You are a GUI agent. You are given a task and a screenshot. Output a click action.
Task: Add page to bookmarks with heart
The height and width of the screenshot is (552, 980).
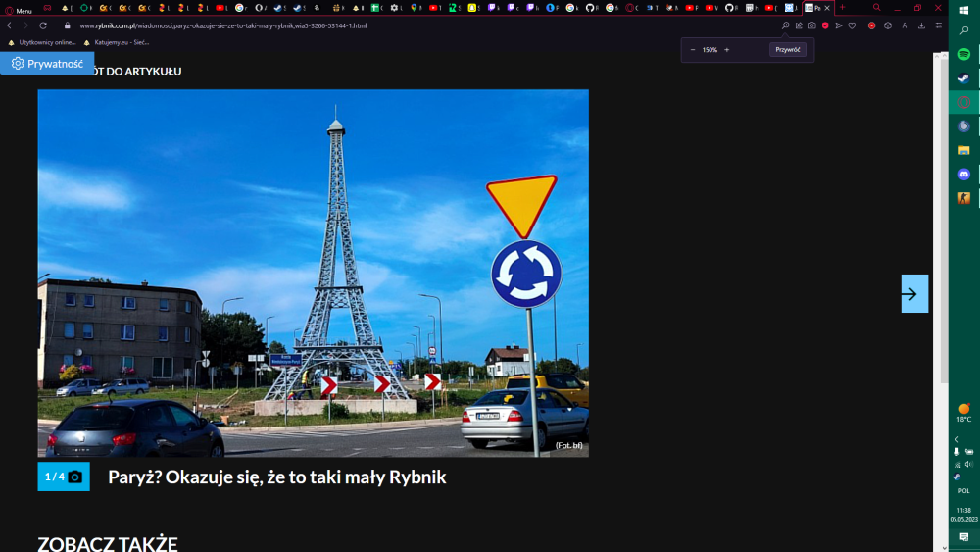pyautogui.click(x=852, y=25)
